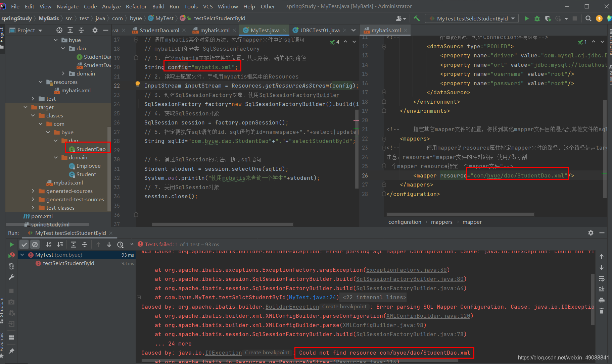Expand the test-classes folder

33,208
